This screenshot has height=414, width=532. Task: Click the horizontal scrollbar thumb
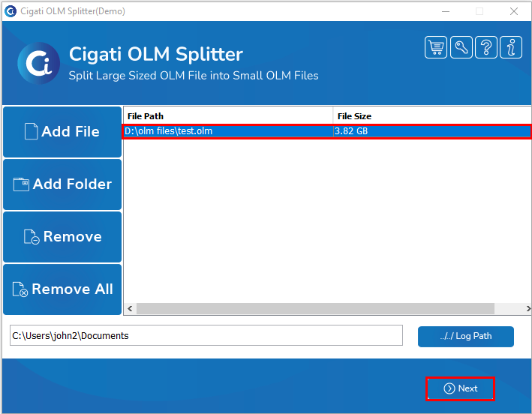coord(315,308)
